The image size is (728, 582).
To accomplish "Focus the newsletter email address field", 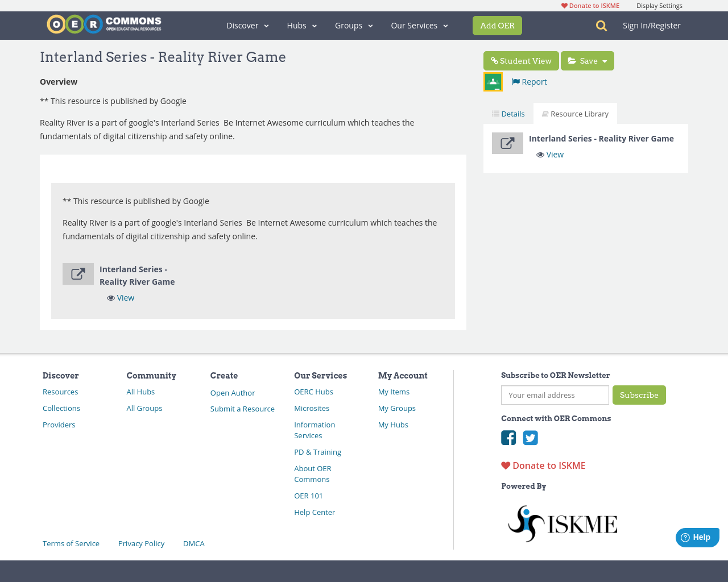I will pyautogui.click(x=555, y=395).
